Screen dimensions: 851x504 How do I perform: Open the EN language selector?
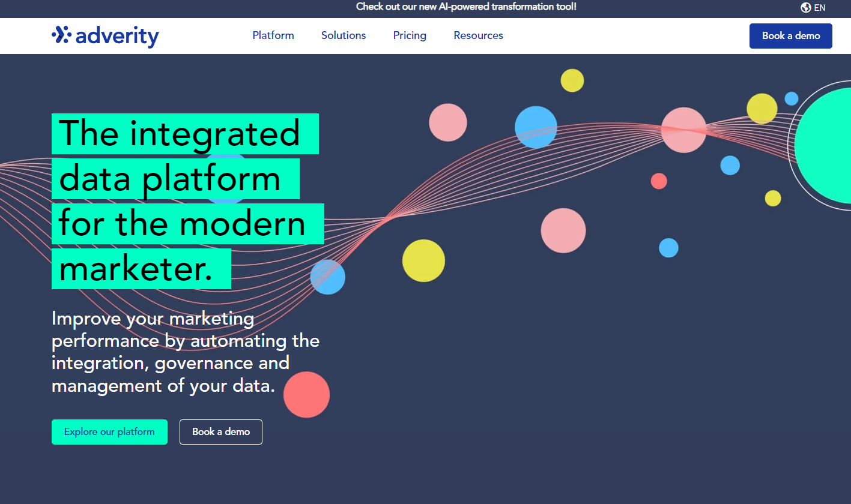(x=820, y=8)
